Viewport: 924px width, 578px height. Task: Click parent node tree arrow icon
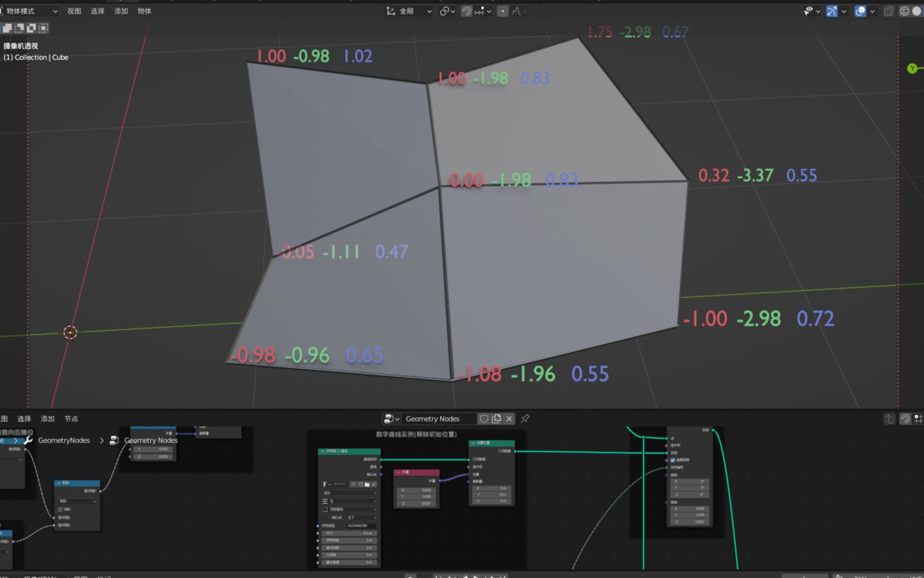pyautogui.click(x=889, y=418)
